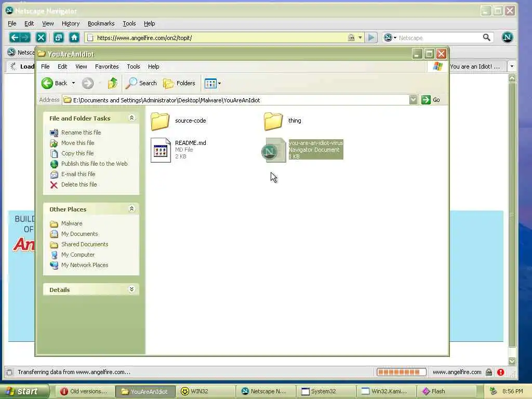The image size is (532, 399).
Task: Click Copy this file task
Action: [77, 153]
